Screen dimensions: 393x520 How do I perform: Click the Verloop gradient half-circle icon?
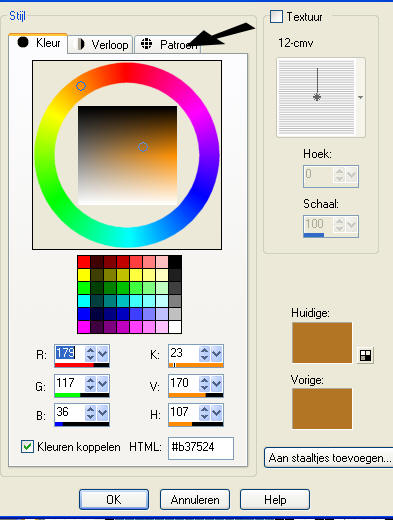(x=80, y=44)
